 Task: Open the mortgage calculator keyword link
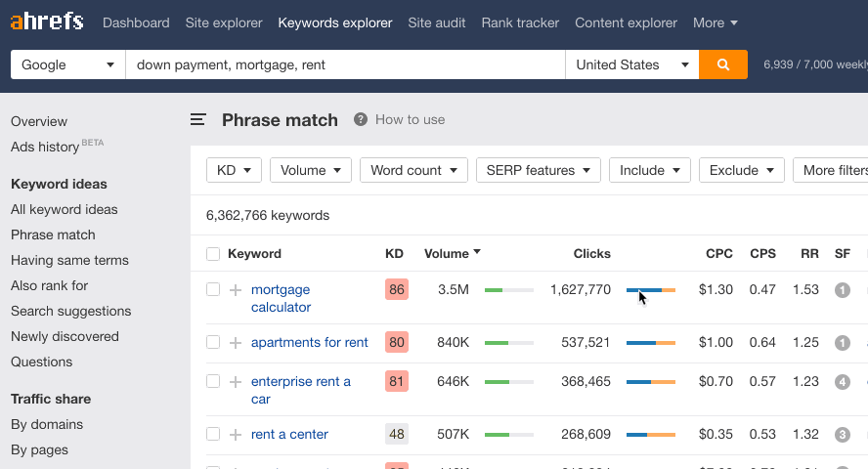click(281, 298)
